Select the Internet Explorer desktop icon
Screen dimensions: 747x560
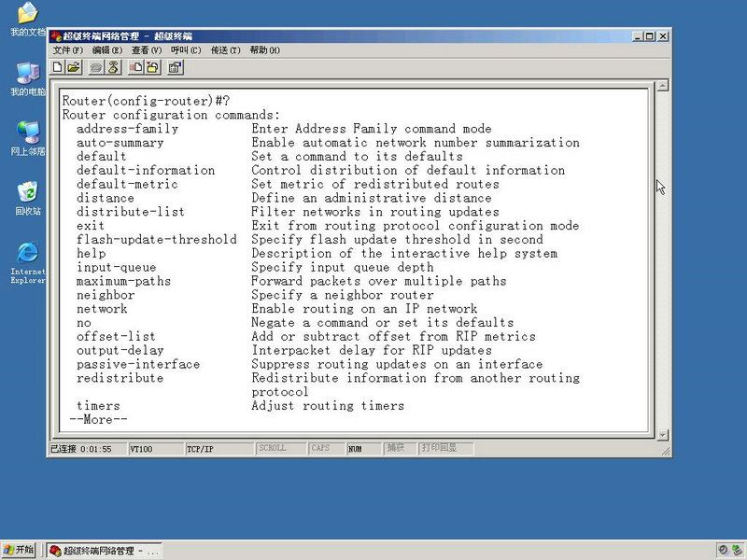click(28, 263)
